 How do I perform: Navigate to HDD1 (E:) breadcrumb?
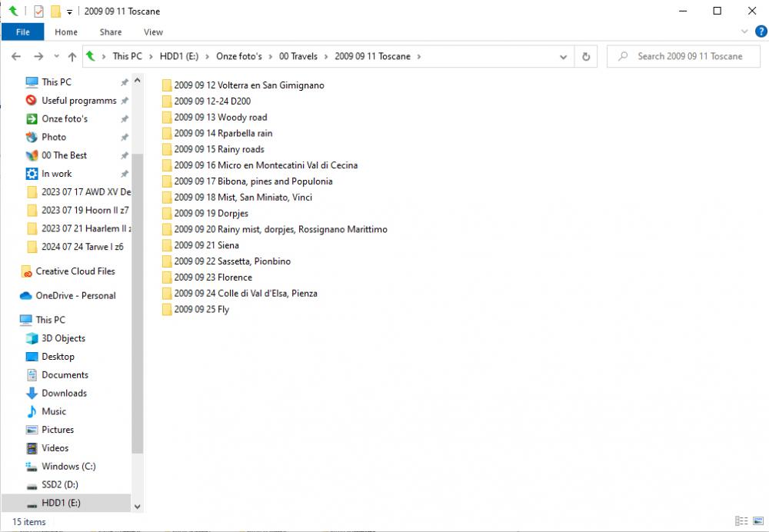(x=179, y=56)
